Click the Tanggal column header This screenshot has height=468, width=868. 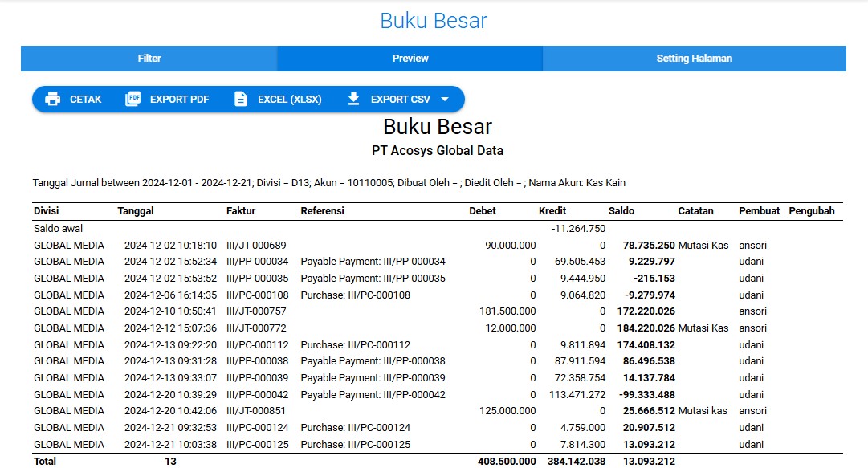tap(136, 211)
